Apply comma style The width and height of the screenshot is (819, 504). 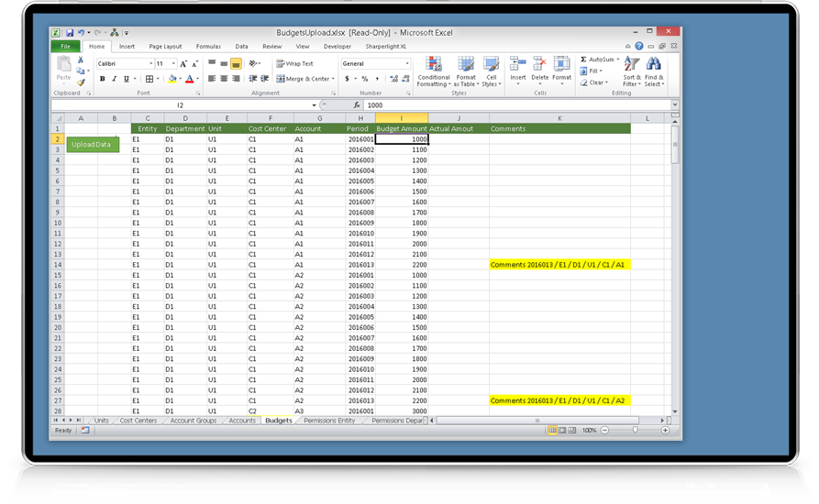[377, 79]
